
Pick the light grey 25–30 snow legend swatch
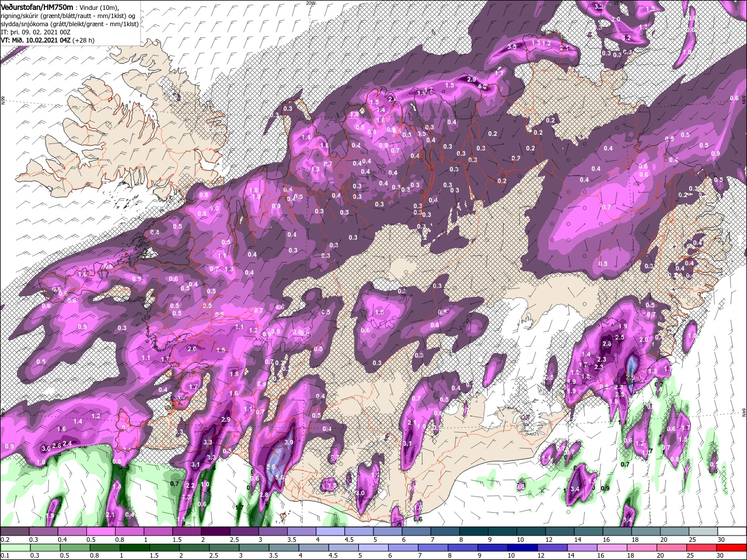pyautogui.click(x=703, y=531)
